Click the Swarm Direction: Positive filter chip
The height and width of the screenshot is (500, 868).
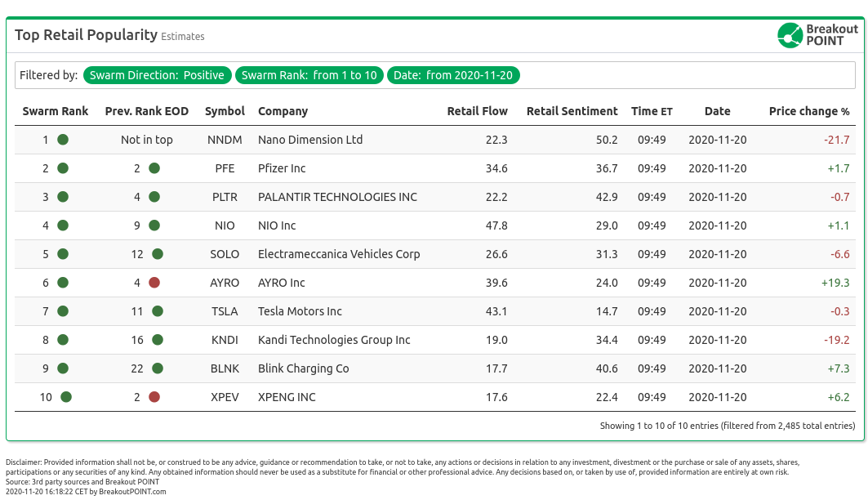tap(158, 75)
